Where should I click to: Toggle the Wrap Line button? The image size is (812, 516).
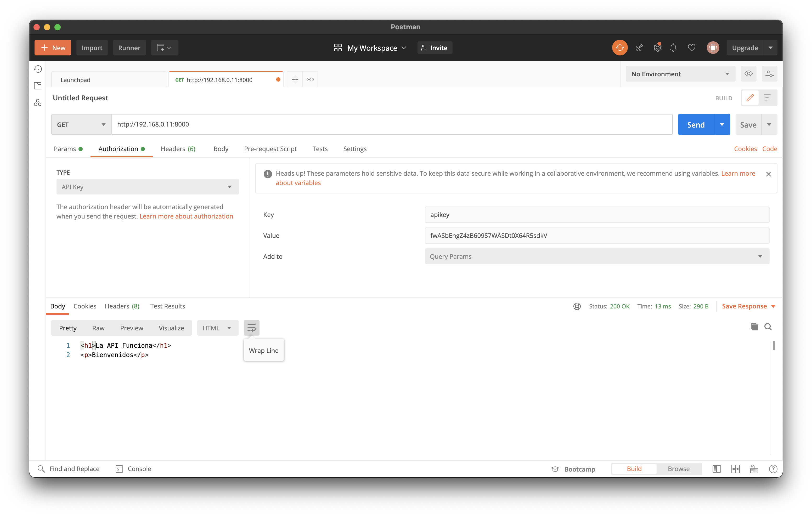pyautogui.click(x=252, y=328)
